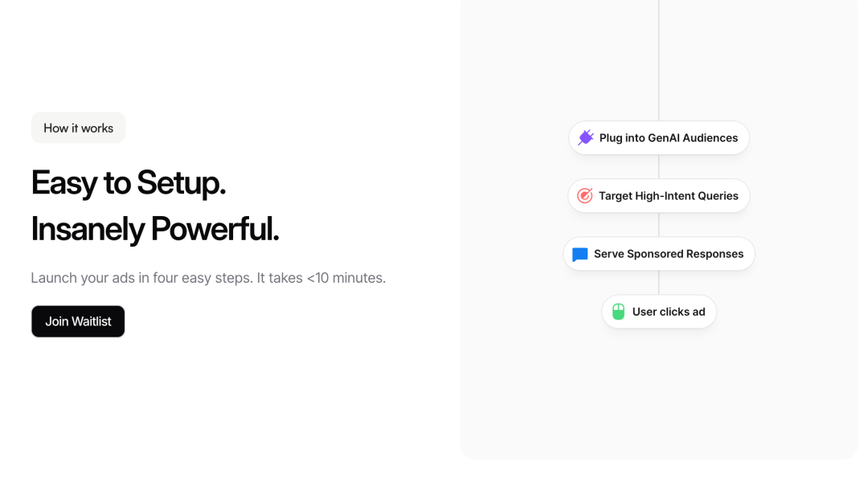Image resolution: width=868 pixels, height=498 pixels.
Task: Click the green computer mouse icon
Action: click(x=618, y=312)
